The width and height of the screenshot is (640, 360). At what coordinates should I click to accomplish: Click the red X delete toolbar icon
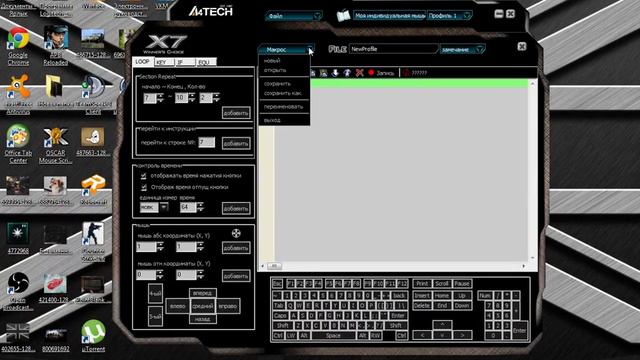pos(359,73)
